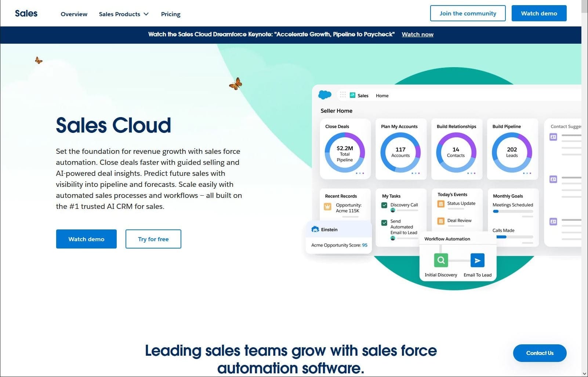Select the Email To Lead send icon

coord(478,260)
